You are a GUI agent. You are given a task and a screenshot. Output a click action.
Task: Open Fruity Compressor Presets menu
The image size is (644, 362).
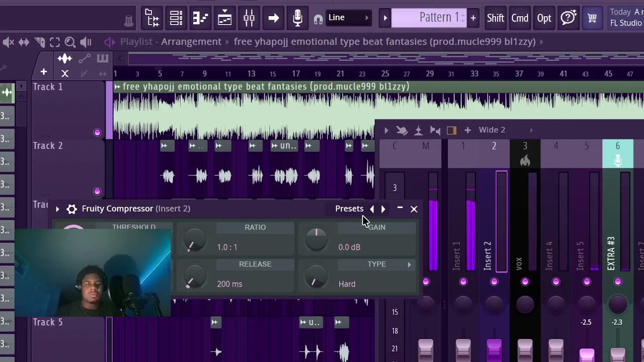[349, 209]
